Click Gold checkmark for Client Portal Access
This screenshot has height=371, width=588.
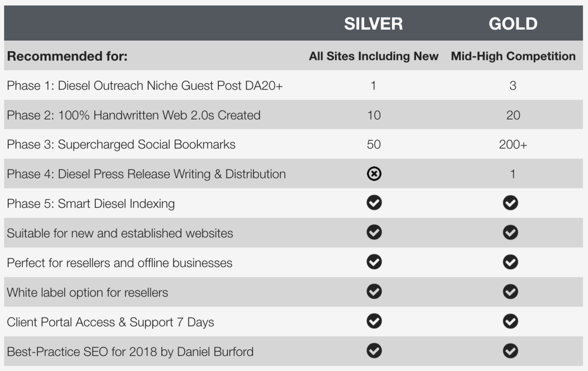point(510,322)
